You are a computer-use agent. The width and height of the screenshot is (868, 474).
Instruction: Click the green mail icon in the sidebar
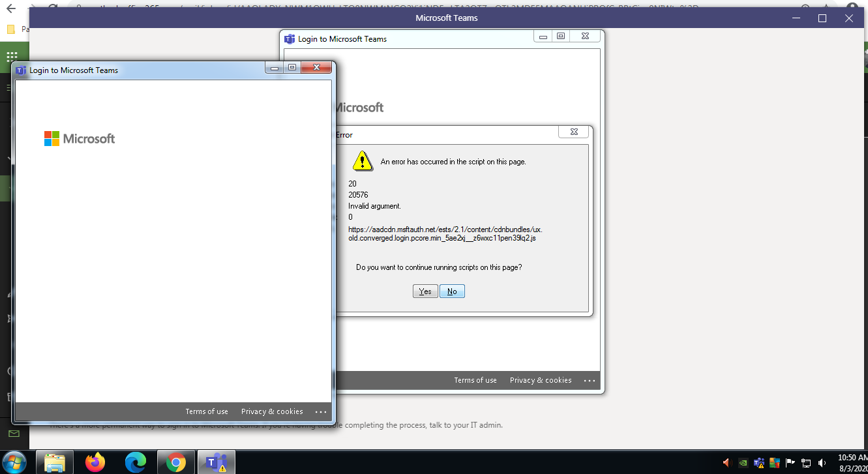coord(14,434)
